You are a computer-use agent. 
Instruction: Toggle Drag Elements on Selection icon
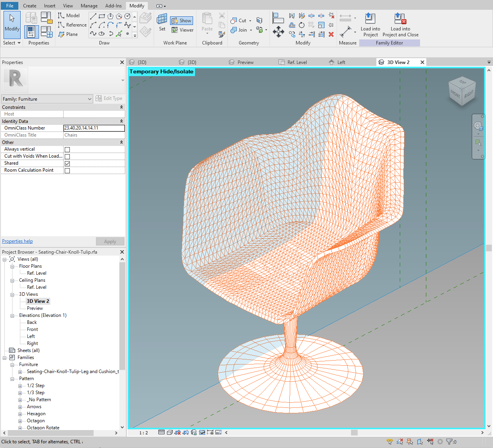pos(430,441)
